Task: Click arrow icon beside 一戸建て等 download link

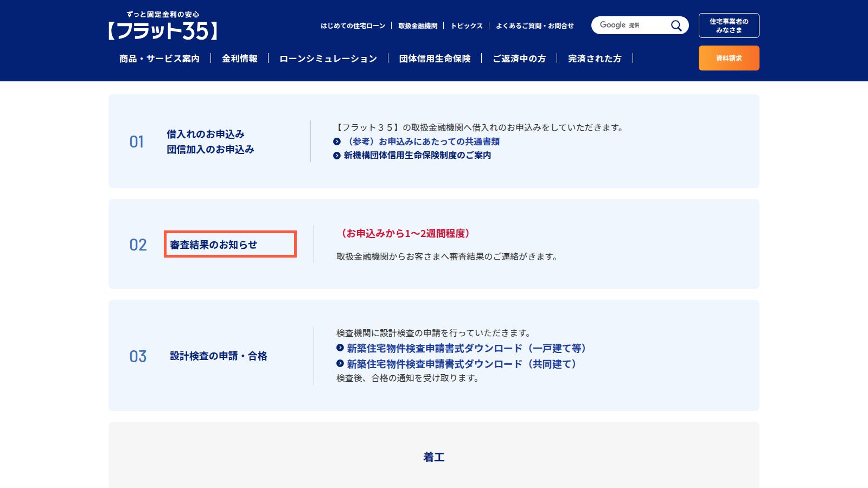Action: point(340,348)
